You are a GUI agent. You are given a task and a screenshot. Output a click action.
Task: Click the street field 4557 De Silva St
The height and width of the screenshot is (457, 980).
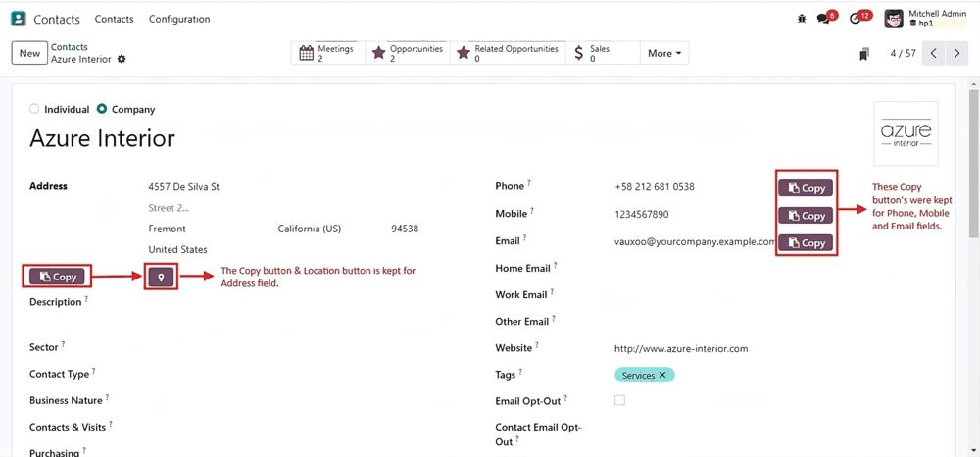pos(184,187)
